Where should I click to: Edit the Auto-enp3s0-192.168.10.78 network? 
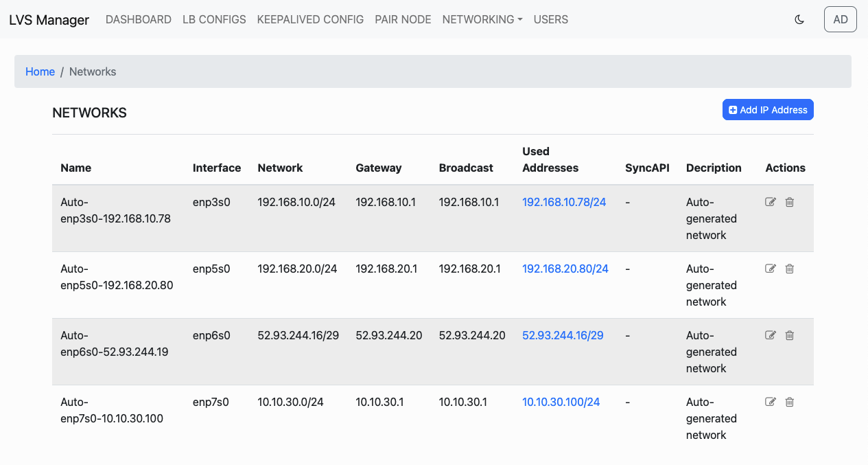coord(771,202)
